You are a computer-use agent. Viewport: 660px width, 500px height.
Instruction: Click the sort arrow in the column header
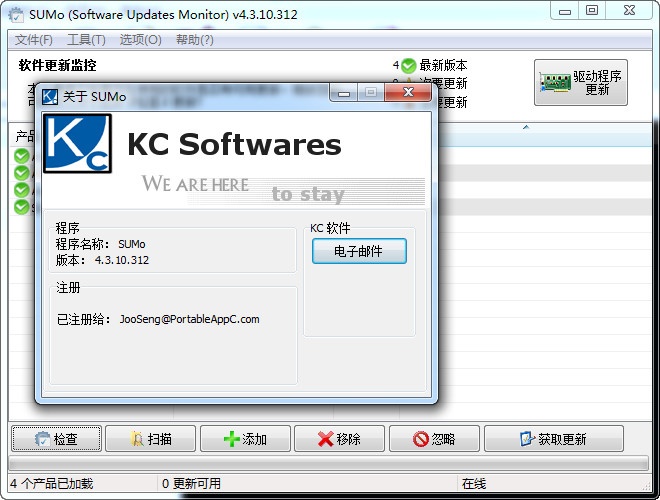point(525,128)
